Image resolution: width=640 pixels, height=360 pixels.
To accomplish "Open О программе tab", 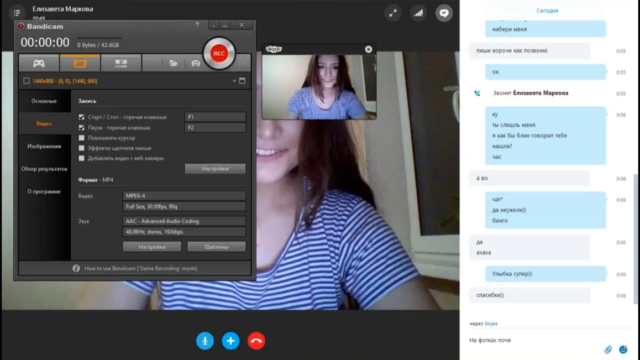I will point(44,191).
